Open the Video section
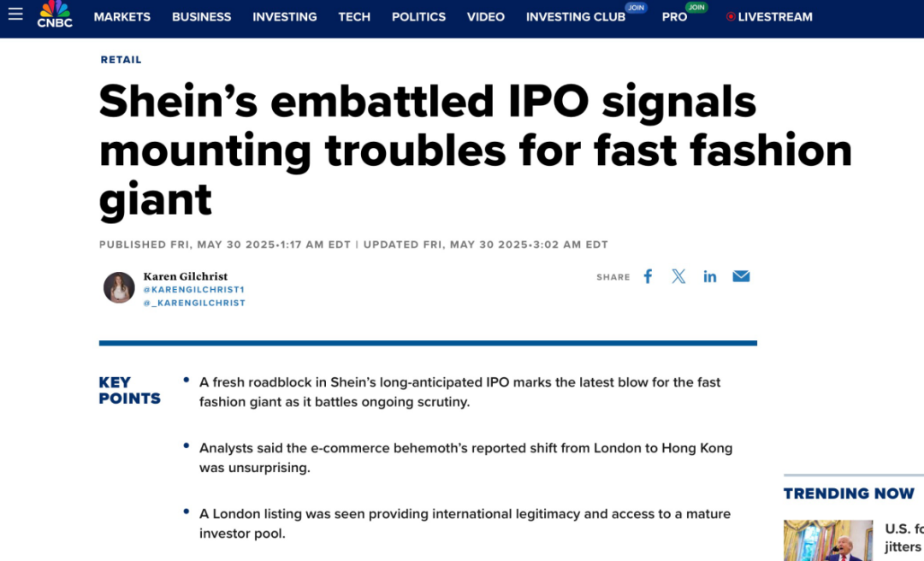Viewport: 924px width, 561px height. [x=486, y=17]
